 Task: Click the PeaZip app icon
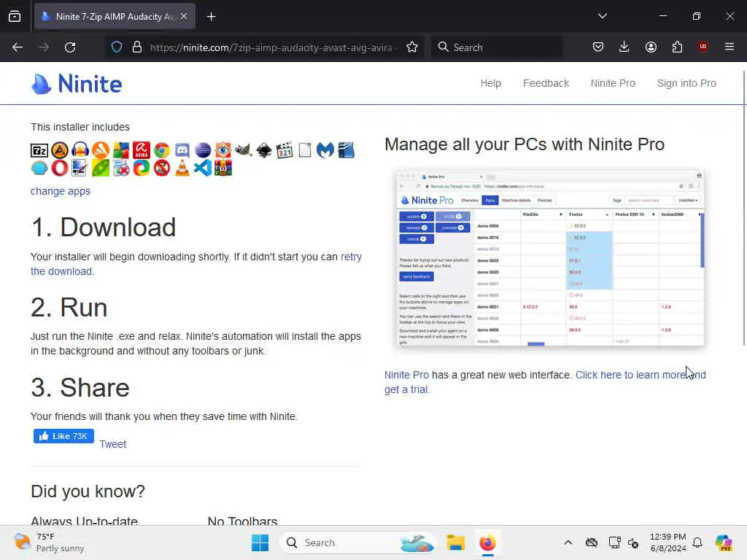[101, 168]
